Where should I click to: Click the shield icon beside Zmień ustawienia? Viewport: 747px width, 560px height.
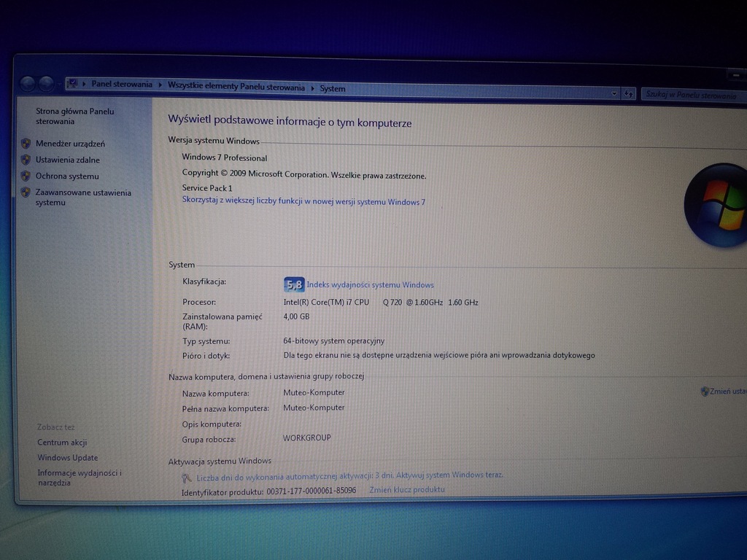(705, 392)
